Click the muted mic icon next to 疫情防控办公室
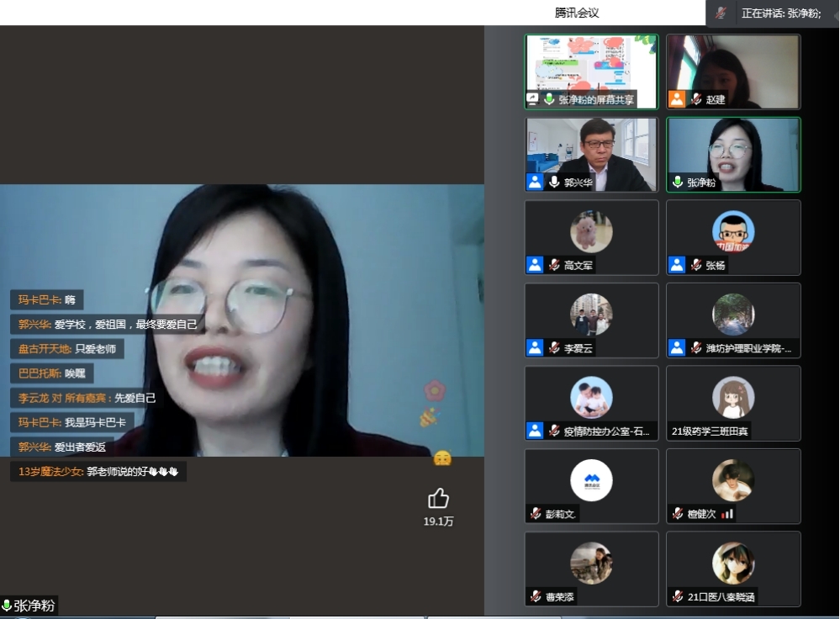 554,431
